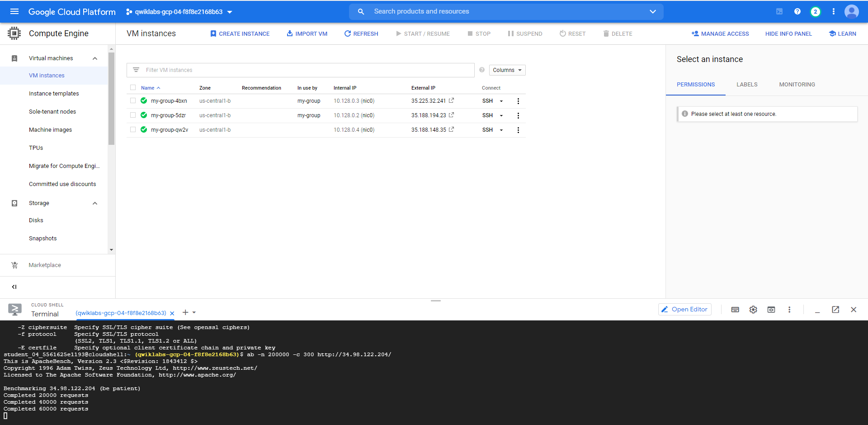Open Cloud Shell in new window

coord(835,310)
